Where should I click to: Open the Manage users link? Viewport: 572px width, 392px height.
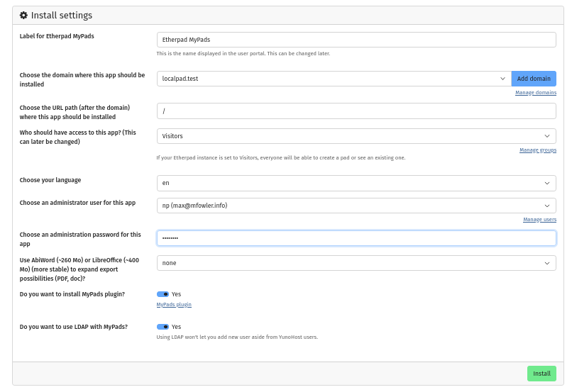539,219
